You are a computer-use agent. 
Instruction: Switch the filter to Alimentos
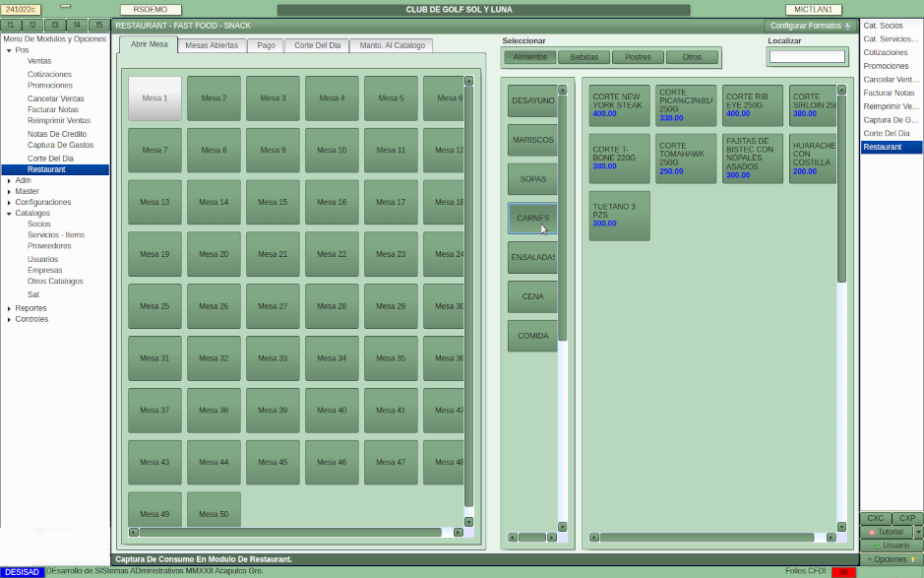click(x=529, y=57)
